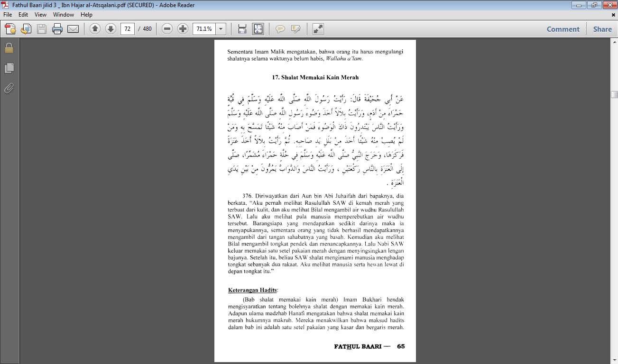Screen dimensions: 618x364
Task: Click the vertical scrollbar thumb
Action: pyautogui.click(x=614, y=94)
